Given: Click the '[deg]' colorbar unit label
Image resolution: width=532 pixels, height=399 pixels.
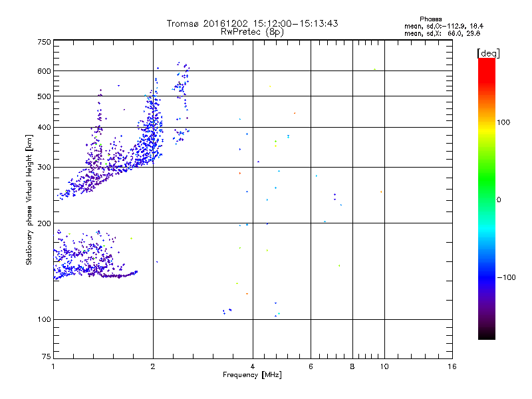Looking at the screenshot, I should click(x=488, y=53).
